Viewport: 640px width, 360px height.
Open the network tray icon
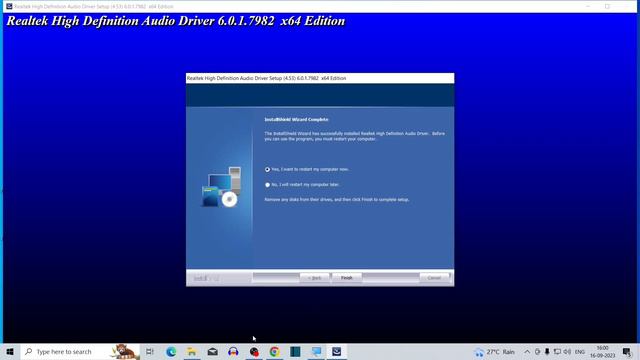(x=557, y=351)
